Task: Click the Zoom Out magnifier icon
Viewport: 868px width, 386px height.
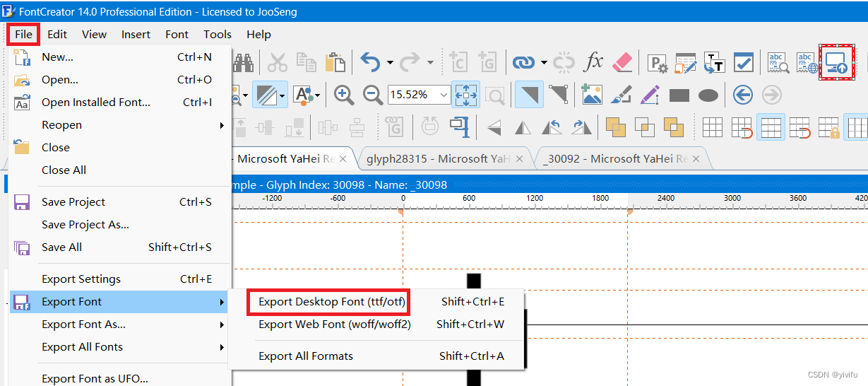Action: 373,94
